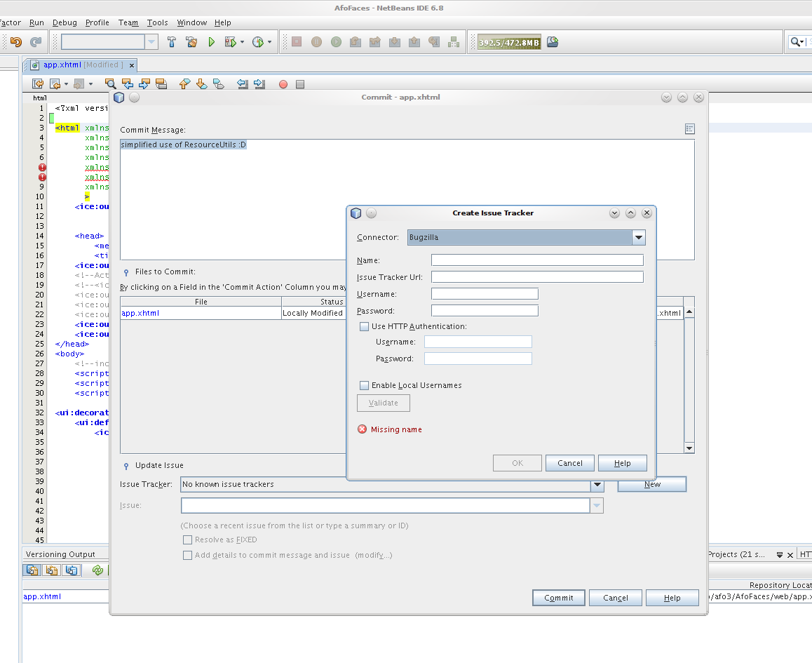Click the Find Selection magnifier icon
Screen dimensions: 812x663
(x=110, y=84)
